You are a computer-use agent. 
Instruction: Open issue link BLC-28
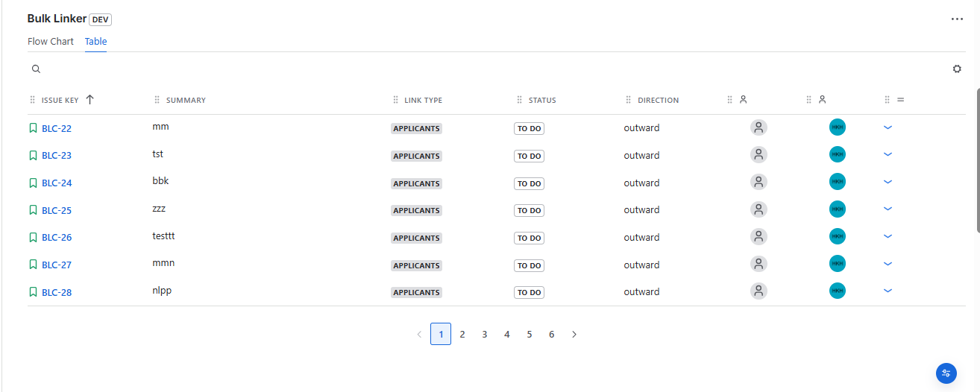[57, 292]
